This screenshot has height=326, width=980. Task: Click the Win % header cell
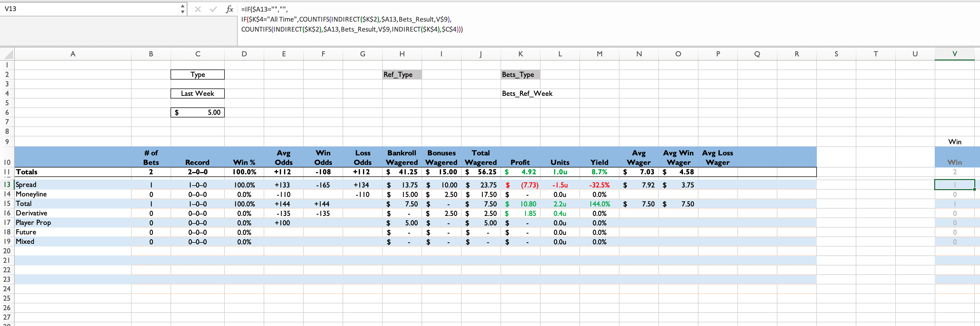click(244, 157)
